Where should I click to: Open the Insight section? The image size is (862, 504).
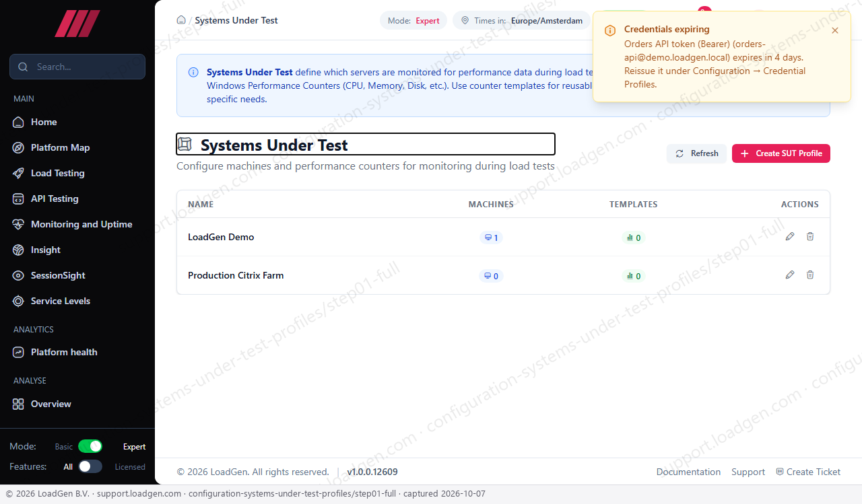click(x=77, y=250)
